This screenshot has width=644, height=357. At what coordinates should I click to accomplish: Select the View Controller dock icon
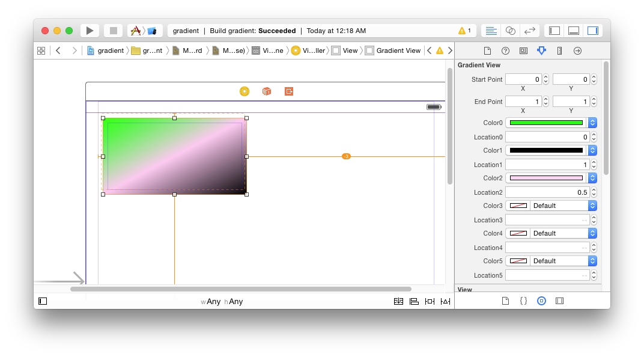coord(245,91)
